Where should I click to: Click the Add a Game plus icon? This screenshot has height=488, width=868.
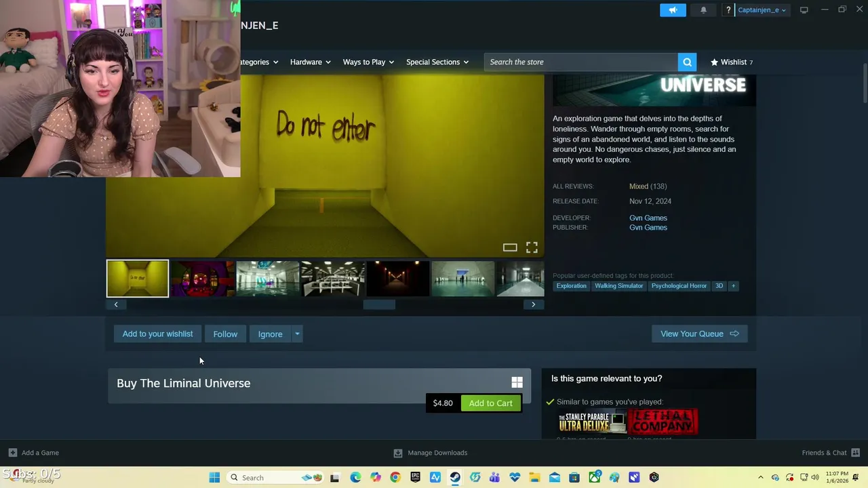point(12,453)
